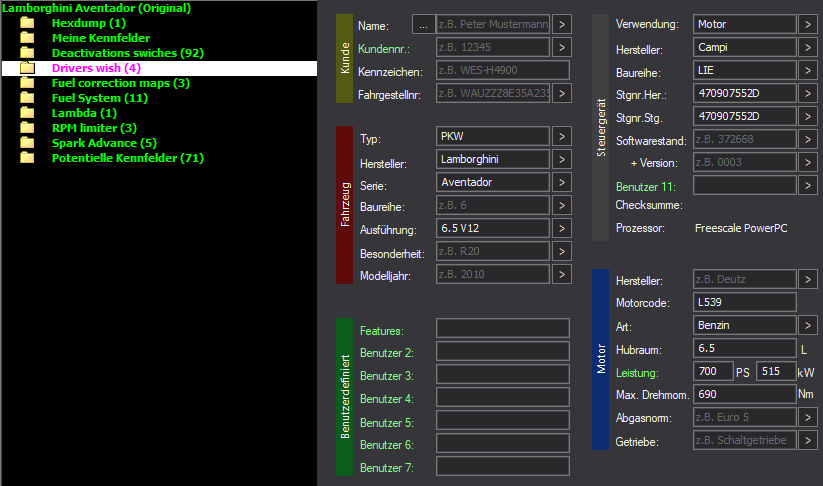Viewport: 823px width, 486px height.
Task: Select Fuel correction maps (3) entry
Action: click(121, 83)
